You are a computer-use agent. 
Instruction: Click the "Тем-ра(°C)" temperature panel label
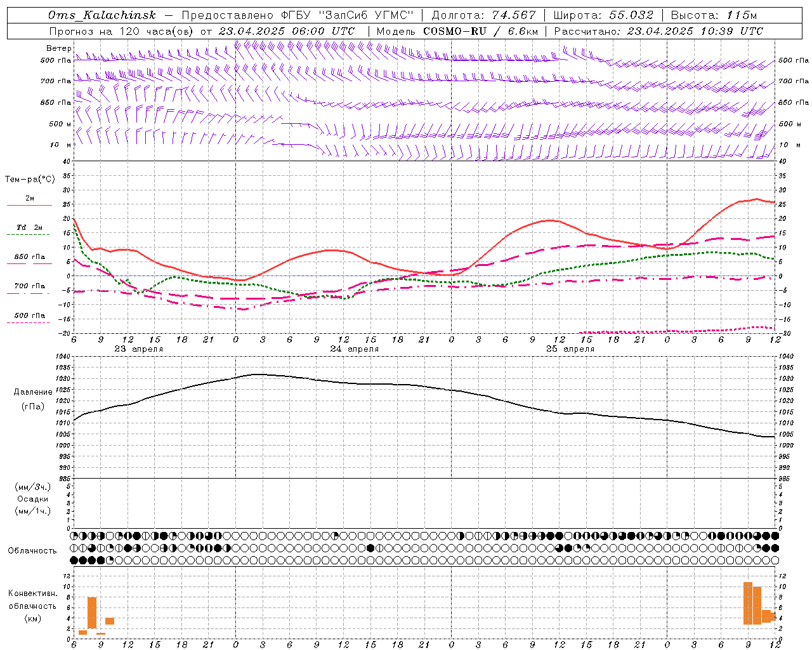coord(30,180)
